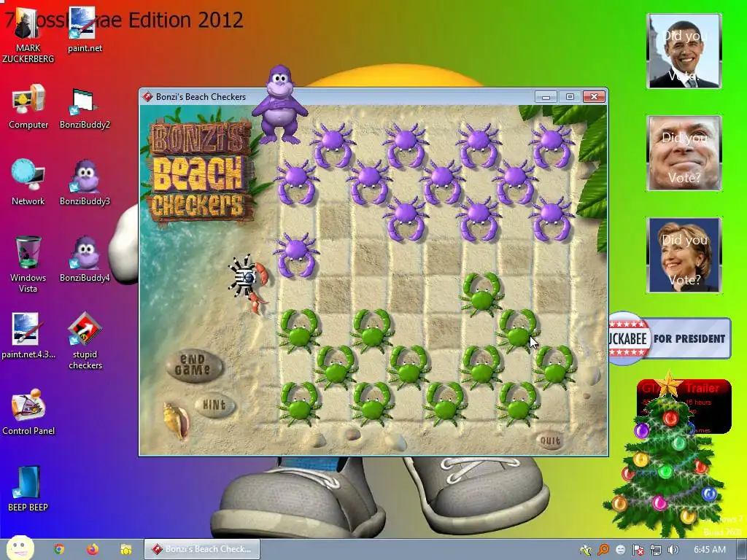Click the Huckabee For President banner
This screenshot has height=560, width=747.
[670, 338]
